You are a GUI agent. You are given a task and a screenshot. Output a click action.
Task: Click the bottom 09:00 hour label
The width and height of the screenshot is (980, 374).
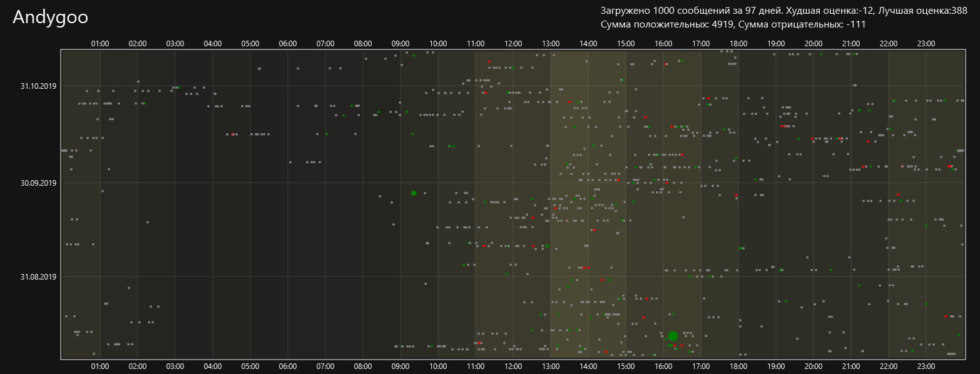click(x=401, y=366)
